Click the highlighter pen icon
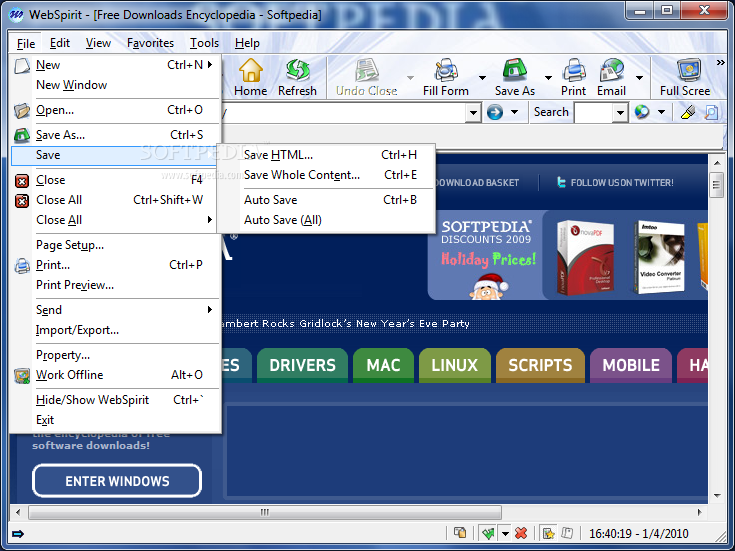Viewport: 735px width, 551px height. point(688,112)
